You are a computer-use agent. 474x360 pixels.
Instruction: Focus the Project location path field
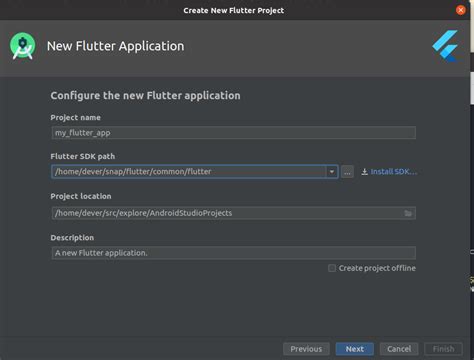coord(234,213)
